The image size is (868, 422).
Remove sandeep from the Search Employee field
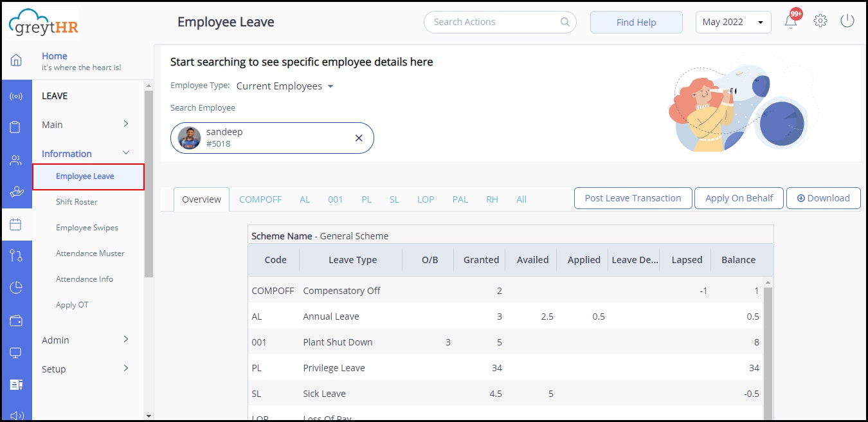pyautogui.click(x=359, y=137)
